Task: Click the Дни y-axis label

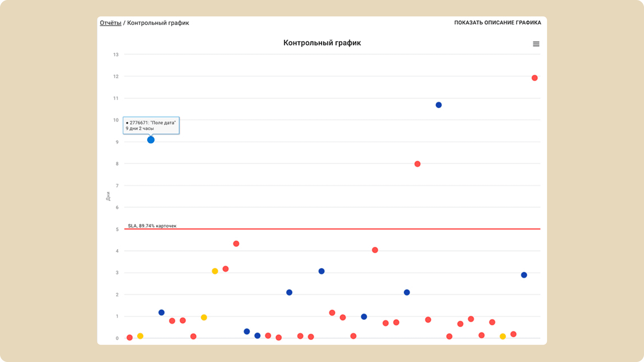Action: pyautogui.click(x=108, y=196)
